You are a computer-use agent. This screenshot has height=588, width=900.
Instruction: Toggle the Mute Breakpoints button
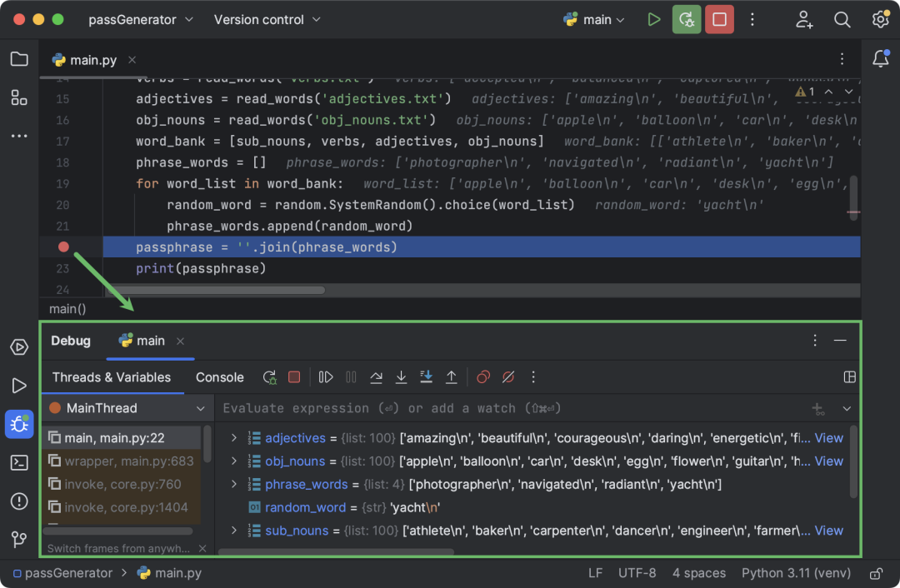tap(508, 377)
